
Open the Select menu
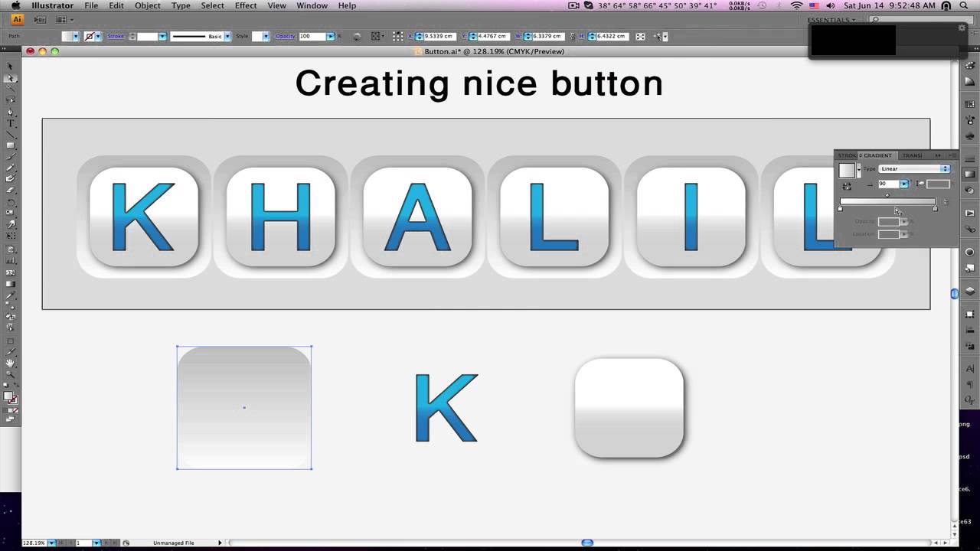(213, 5)
